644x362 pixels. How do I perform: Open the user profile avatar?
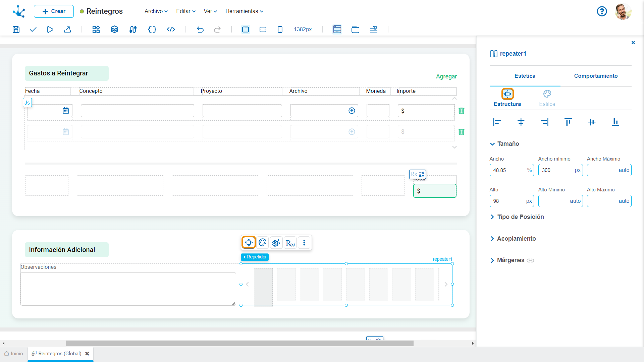tap(623, 11)
